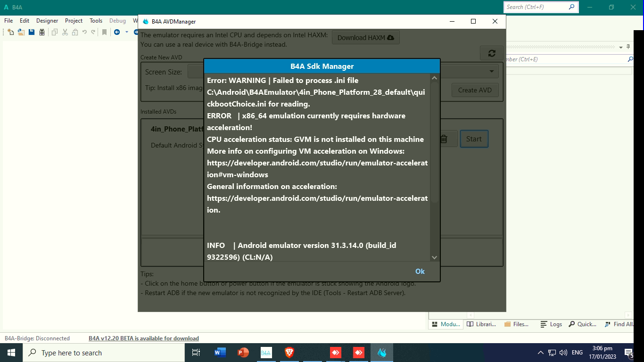
Task: Open the side panel options dropdown arrow
Action: click(621, 47)
